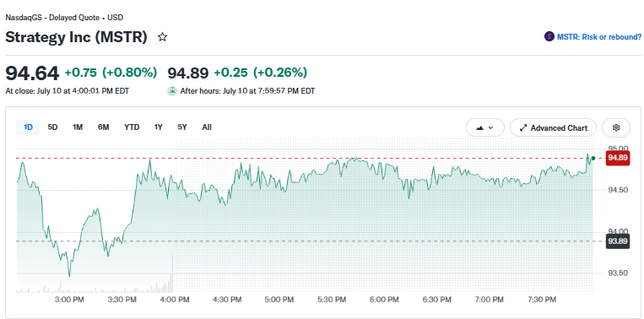
Task: Switch to the 5D range
Action: pos(52,127)
